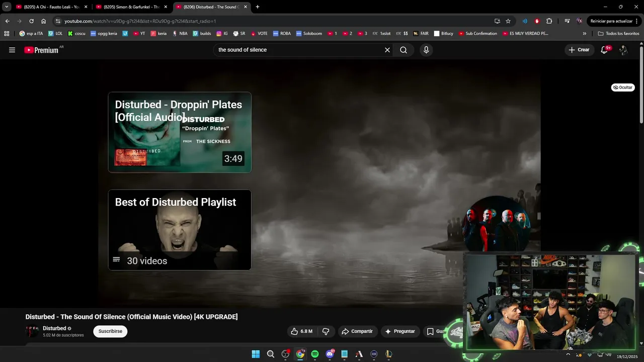Image resolution: width=644 pixels, height=362 pixels.
Task: Expand the tab search dropdown arrow
Action: point(7,7)
